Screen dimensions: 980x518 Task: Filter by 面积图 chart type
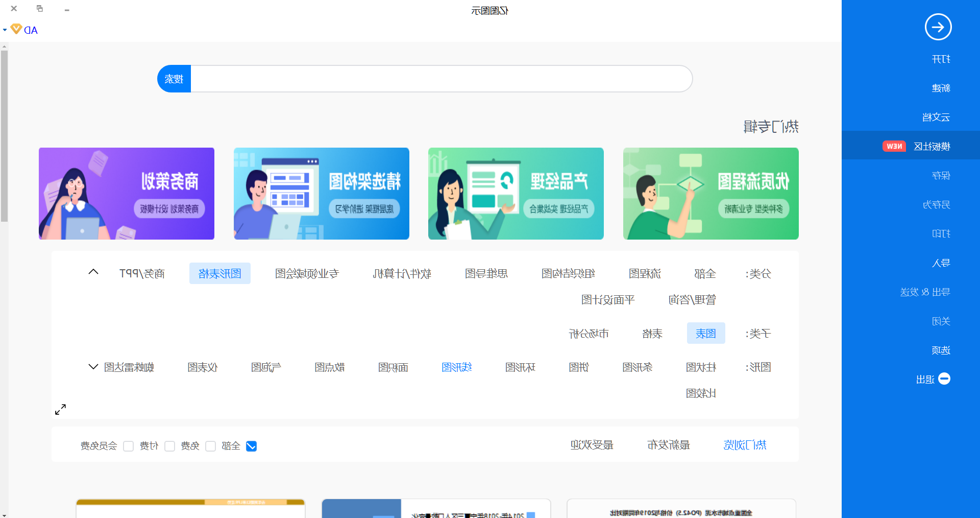click(393, 367)
